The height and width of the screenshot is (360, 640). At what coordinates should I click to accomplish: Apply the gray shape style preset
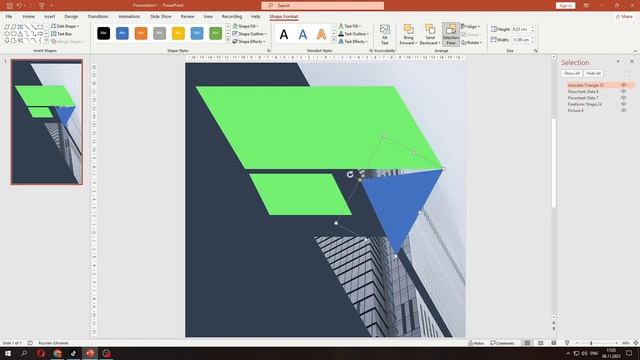click(160, 33)
